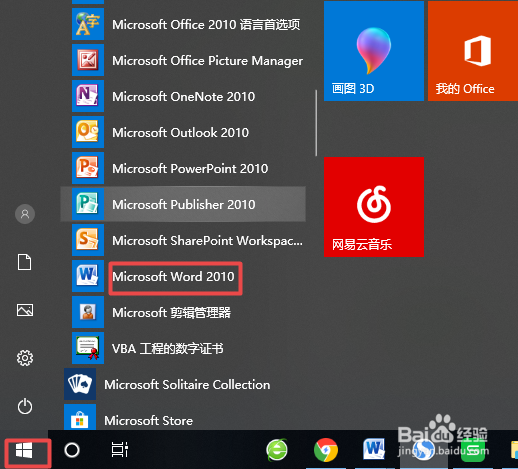Image resolution: width=518 pixels, height=469 pixels.
Task: Open Task View on the taskbar
Action: tap(120, 450)
